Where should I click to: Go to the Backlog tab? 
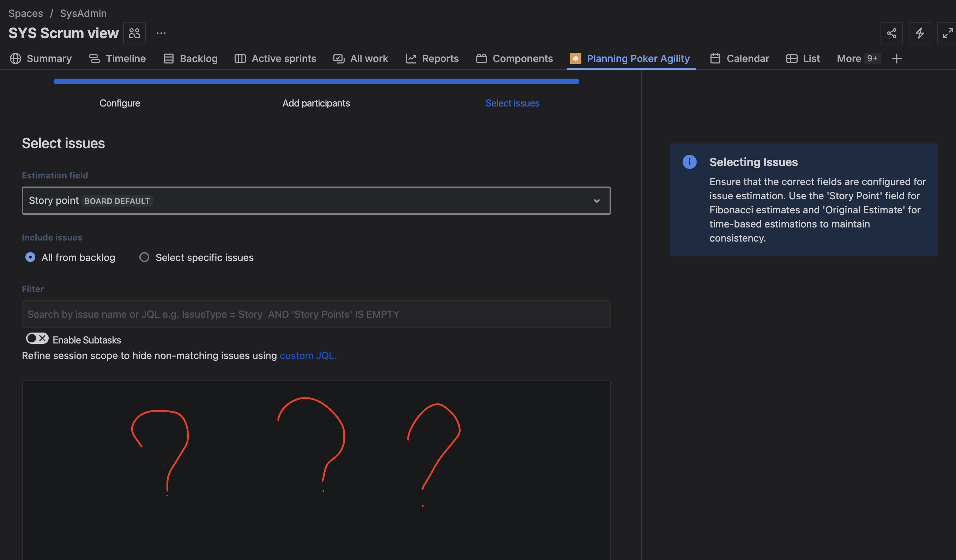tap(190, 59)
